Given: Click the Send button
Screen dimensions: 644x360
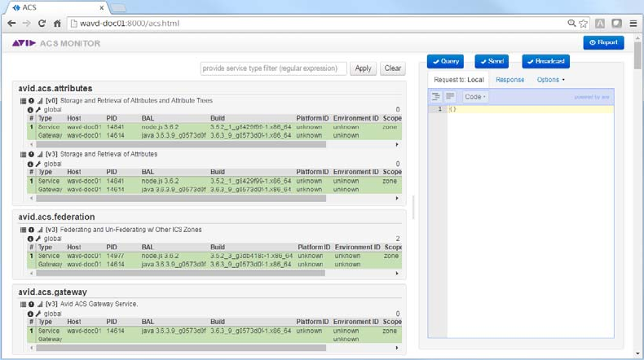Looking at the screenshot, I should pyautogui.click(x=492, y=61).
